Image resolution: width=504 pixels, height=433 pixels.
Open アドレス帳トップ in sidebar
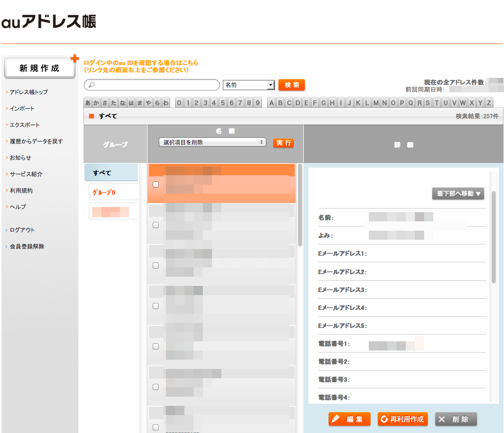pyautogui.click(x=29, y=92)
